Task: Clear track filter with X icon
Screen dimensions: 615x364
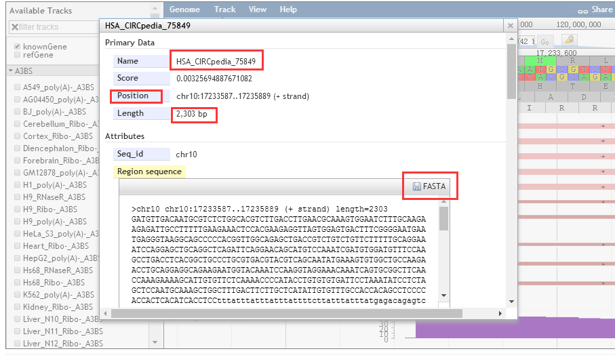Action: pyautogui.click(x=14, y=27)
